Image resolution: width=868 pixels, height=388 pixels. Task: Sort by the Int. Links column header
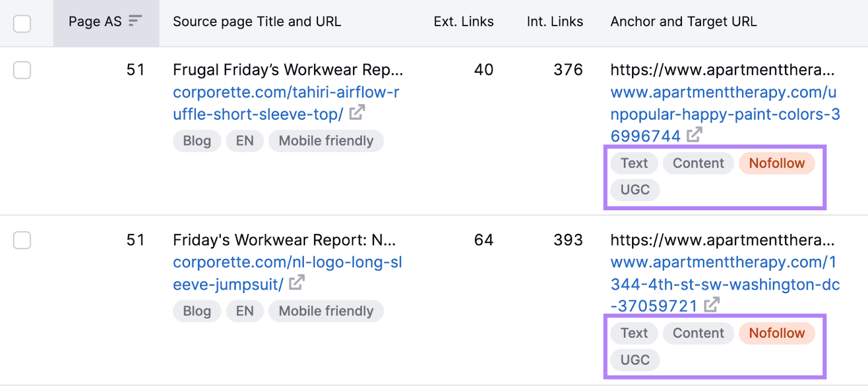[554, 21]
